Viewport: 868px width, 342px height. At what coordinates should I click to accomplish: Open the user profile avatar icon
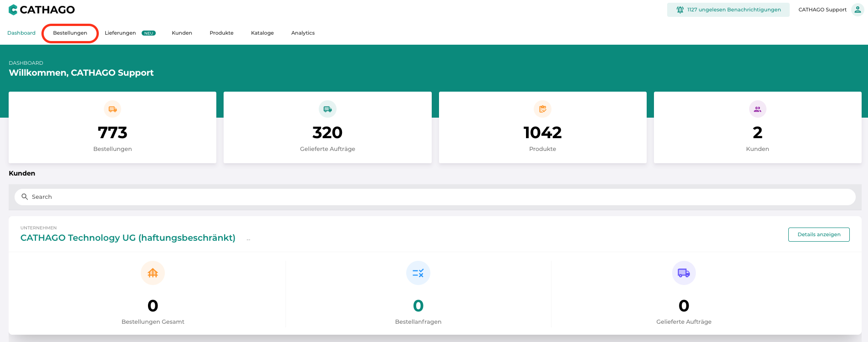858,10
